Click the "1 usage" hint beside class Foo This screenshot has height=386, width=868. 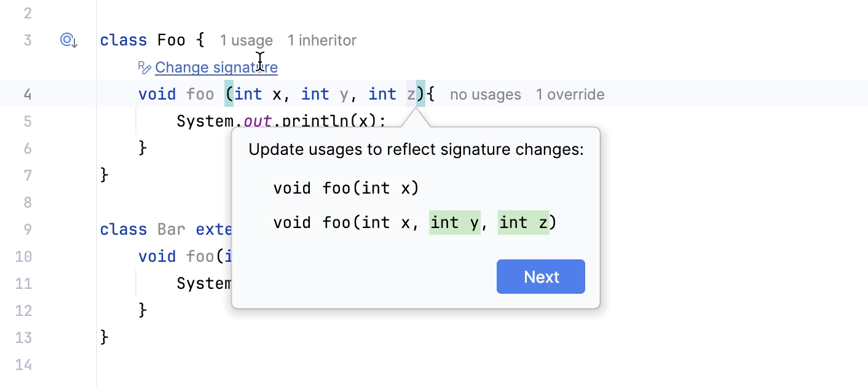click(x=246, y=40)
